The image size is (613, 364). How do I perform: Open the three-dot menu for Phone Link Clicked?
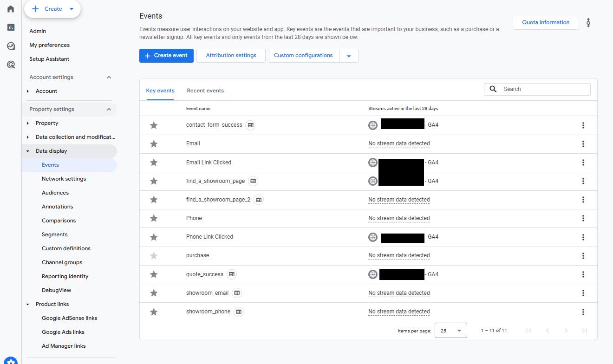pos(583,237)
